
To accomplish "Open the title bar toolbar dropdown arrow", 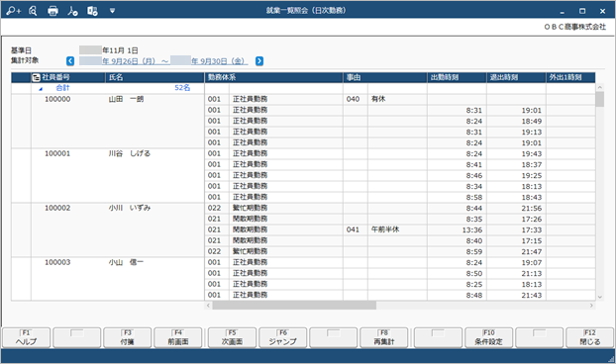I will (x=112, y=11).
